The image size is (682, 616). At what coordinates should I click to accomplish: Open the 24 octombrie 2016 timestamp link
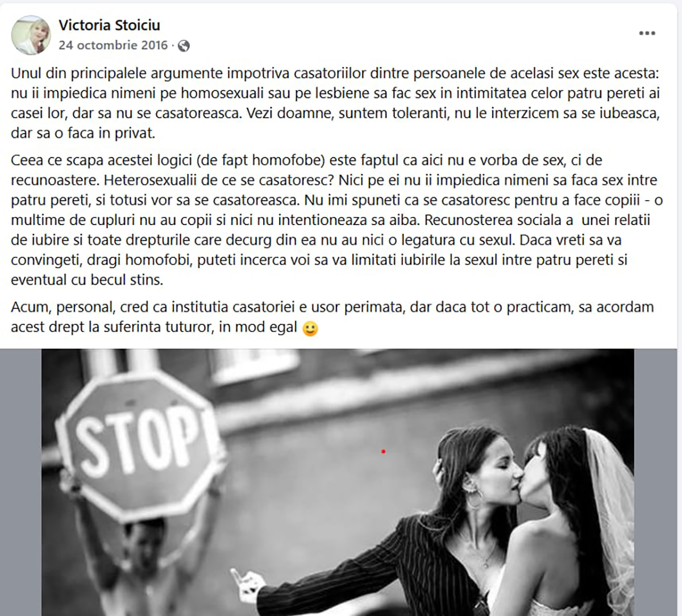[x=113, y=45]
